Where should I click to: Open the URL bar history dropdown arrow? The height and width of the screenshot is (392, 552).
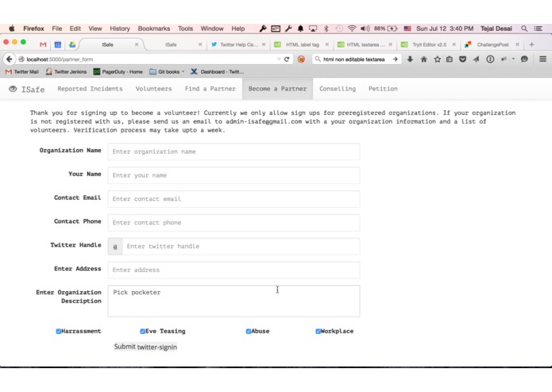click(x=279, y=59)
